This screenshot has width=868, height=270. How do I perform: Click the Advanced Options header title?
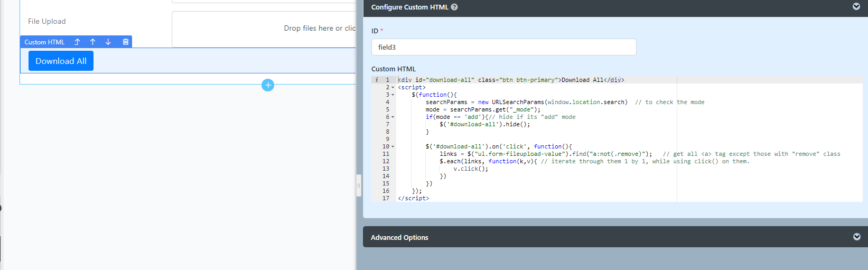tap(399, 237)
